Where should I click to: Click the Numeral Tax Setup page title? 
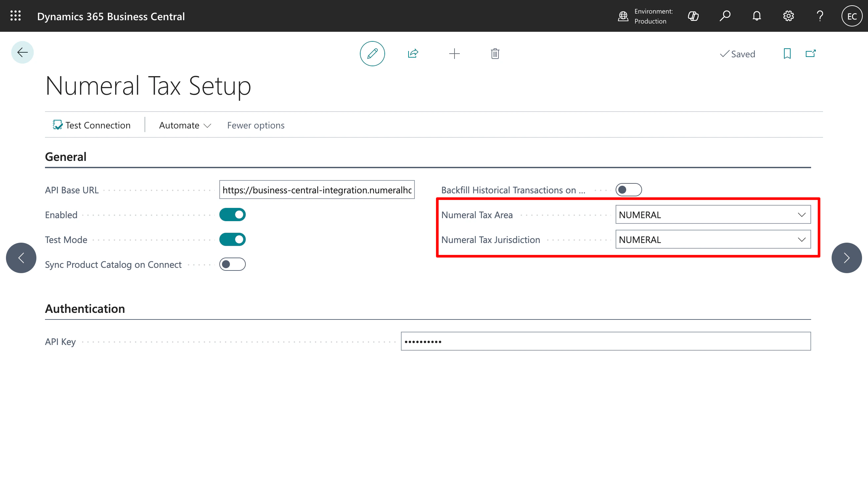(148, 86)
